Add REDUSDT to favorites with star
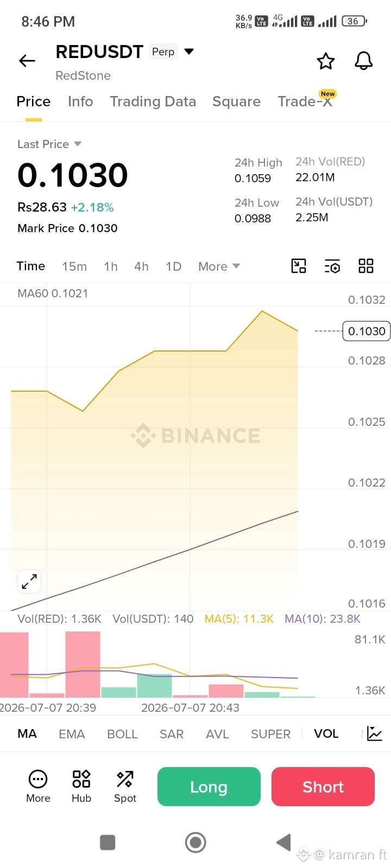 click(x=326, y=61)
